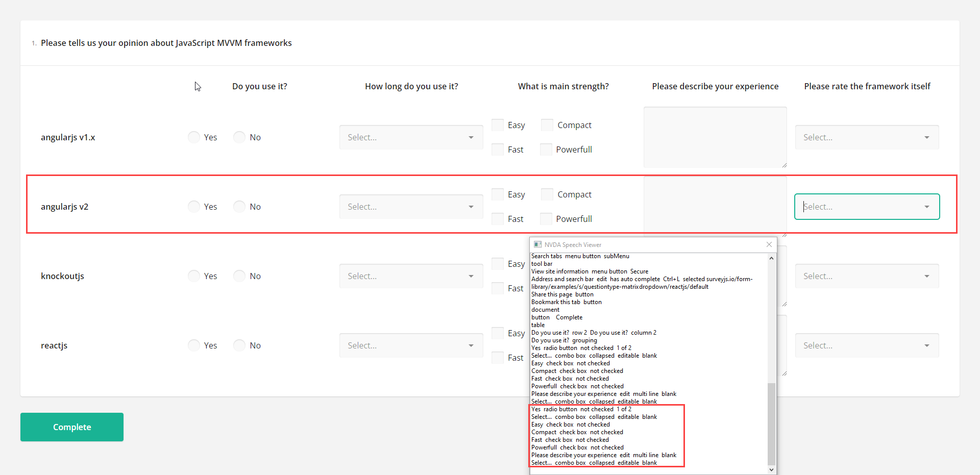Select Yes radio button for knockoutjs

tap(193, 276)
